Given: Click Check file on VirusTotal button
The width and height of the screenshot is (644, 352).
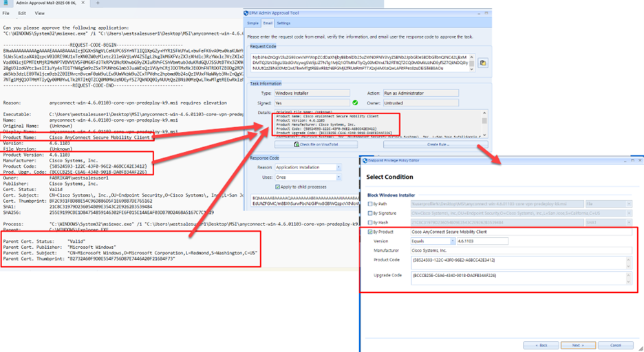Looking at the screenshot, I should pyautogui.click(x=316, y=144).
